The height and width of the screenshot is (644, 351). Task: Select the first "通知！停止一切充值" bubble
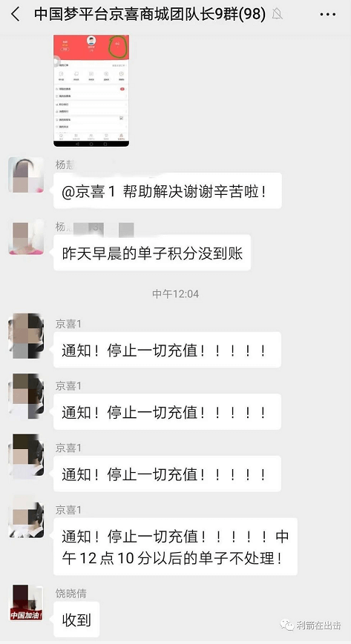click(167, 350)
